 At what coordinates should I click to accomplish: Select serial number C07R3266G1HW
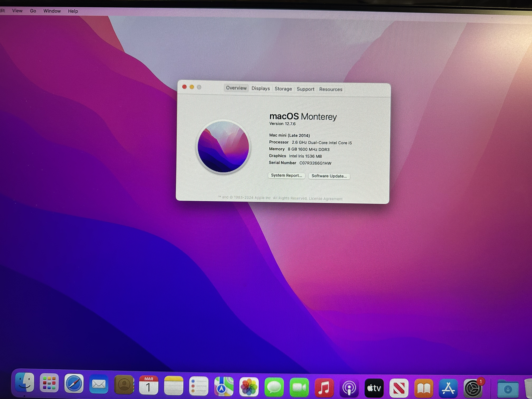(315, 163)
